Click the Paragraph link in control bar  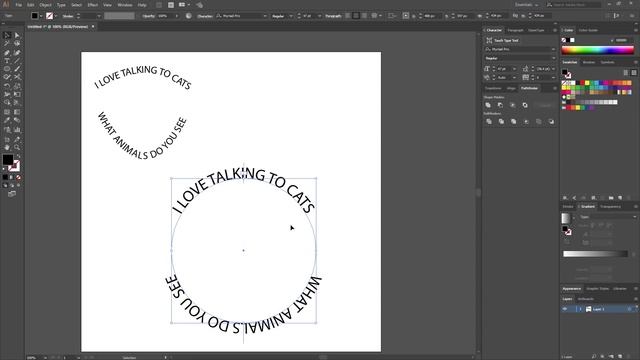pos(333,16)
